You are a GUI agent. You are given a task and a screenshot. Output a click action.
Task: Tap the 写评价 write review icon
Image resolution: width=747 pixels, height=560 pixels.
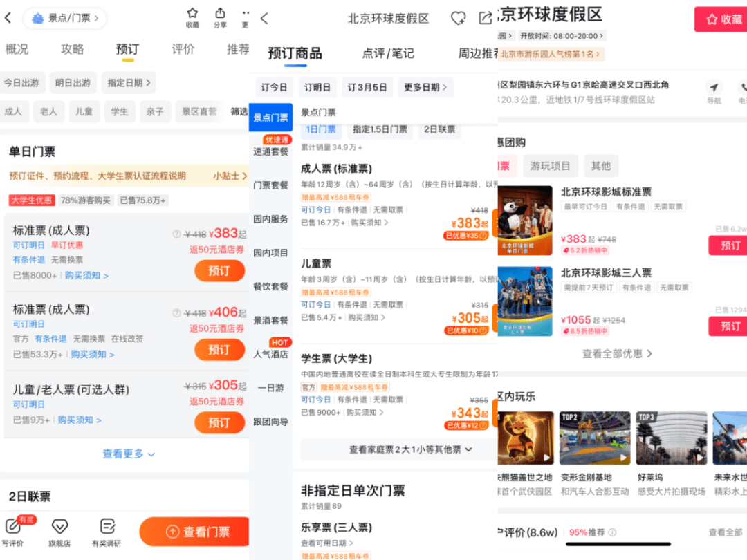[12, 526]
